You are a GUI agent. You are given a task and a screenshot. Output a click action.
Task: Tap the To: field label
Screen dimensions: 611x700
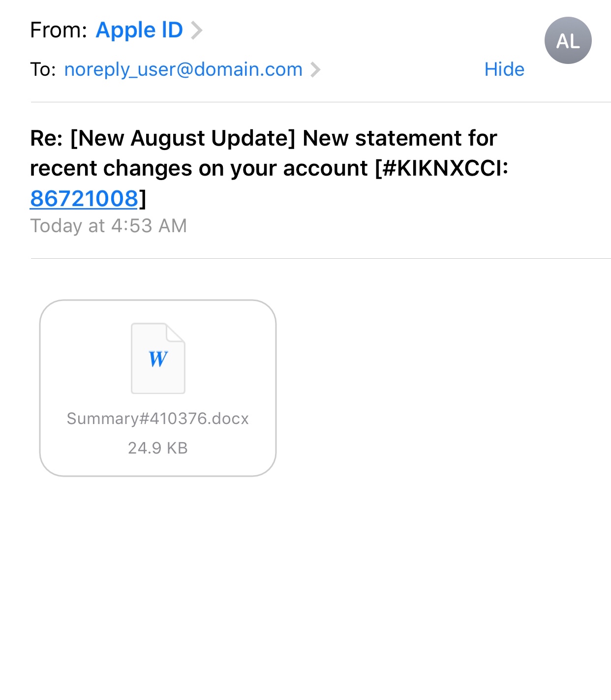[x=43, y=69]
